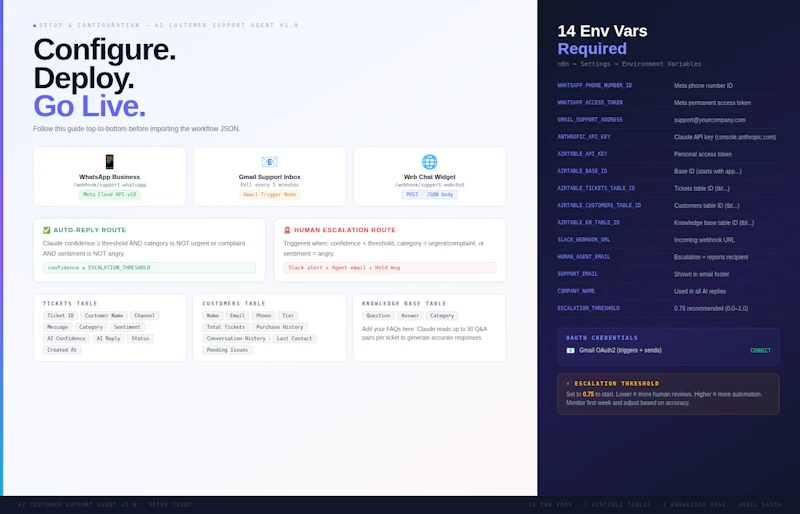800x514 pixels.
Task: Click the confidence ≥ ESCALATION_THRESHOLD code box
Action: coord(149,267)
